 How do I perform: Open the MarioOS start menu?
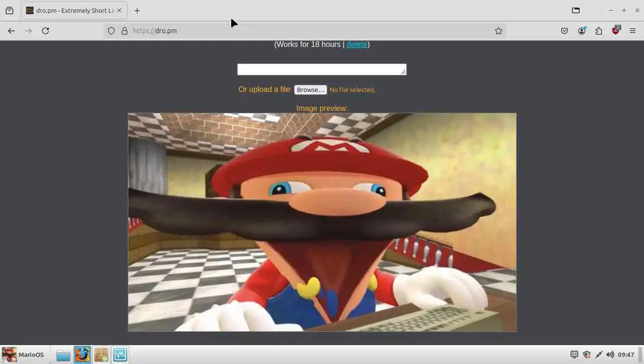(23, 355)
